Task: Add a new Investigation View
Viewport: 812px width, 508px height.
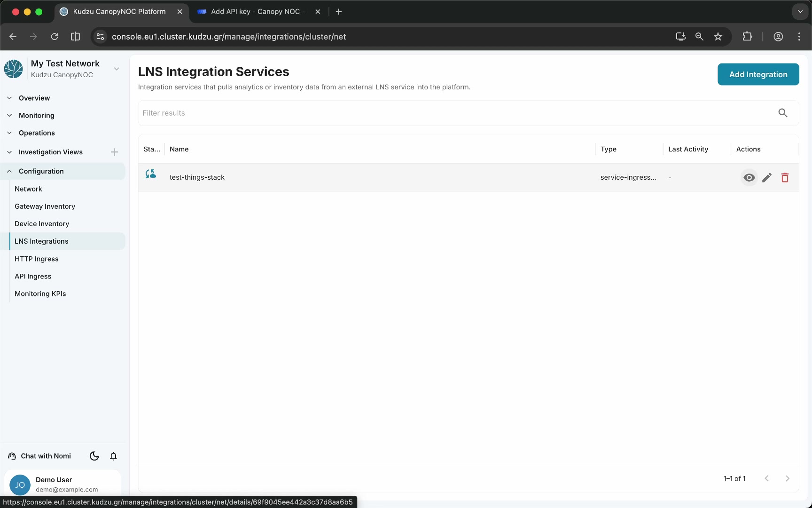Action: (114, 152)
